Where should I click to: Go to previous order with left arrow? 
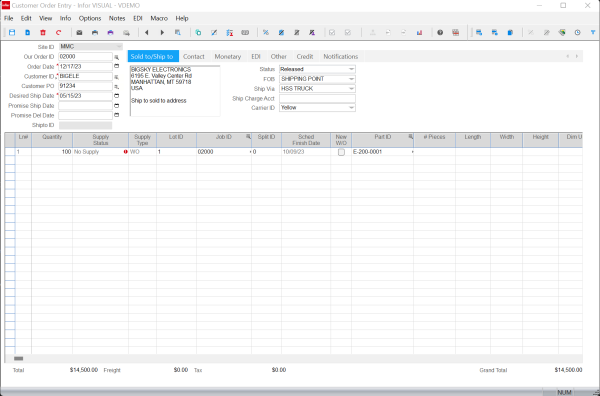(x=147, y=33)
